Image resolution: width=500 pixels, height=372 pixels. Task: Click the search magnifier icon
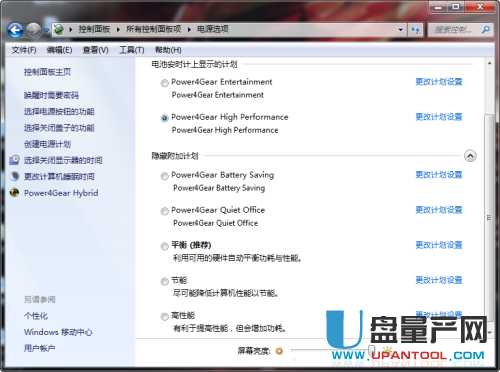coord(486,30)
